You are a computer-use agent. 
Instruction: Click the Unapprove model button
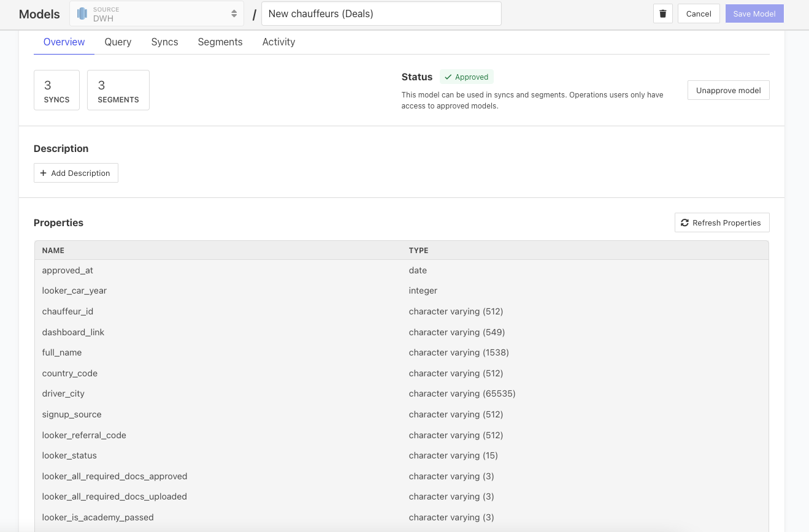tap(728, 90)
